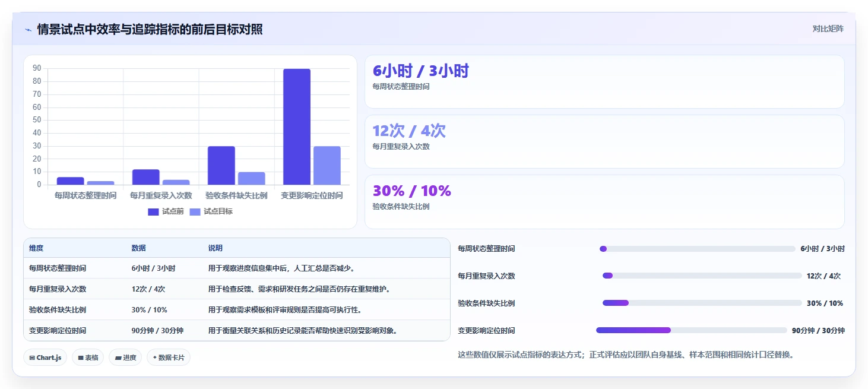
Task: Click the 90分钟 / 30分钟 value right of progress bar
Action: click(818, 330)
